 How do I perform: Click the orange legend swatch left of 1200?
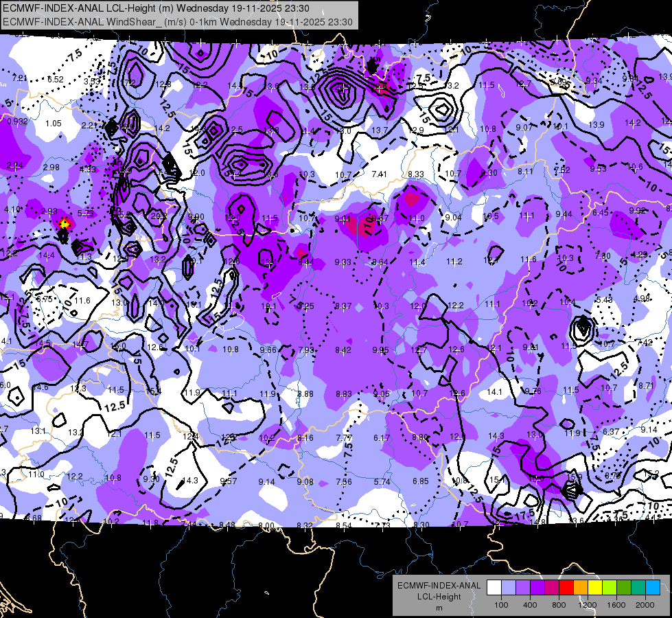click(x=581, y=588)
